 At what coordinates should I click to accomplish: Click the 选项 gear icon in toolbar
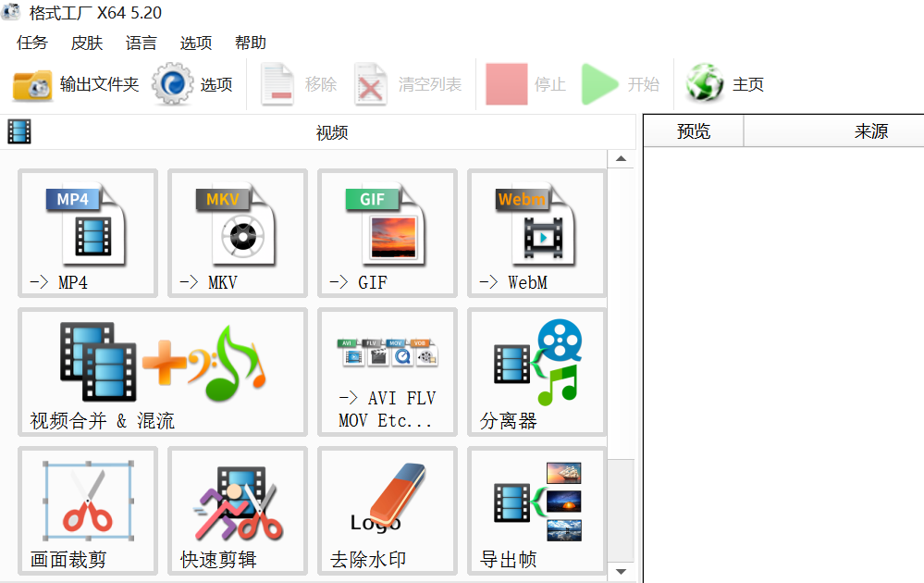172,84
